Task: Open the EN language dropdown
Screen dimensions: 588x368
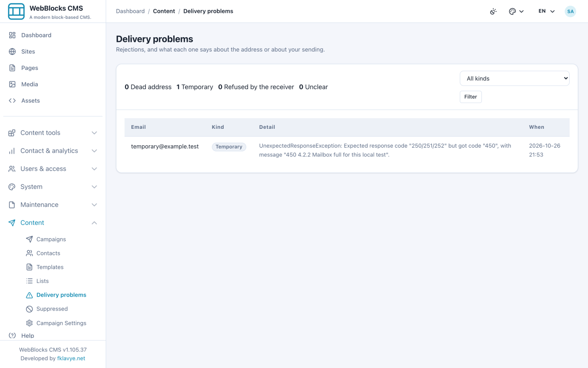Action: [547, 11]
